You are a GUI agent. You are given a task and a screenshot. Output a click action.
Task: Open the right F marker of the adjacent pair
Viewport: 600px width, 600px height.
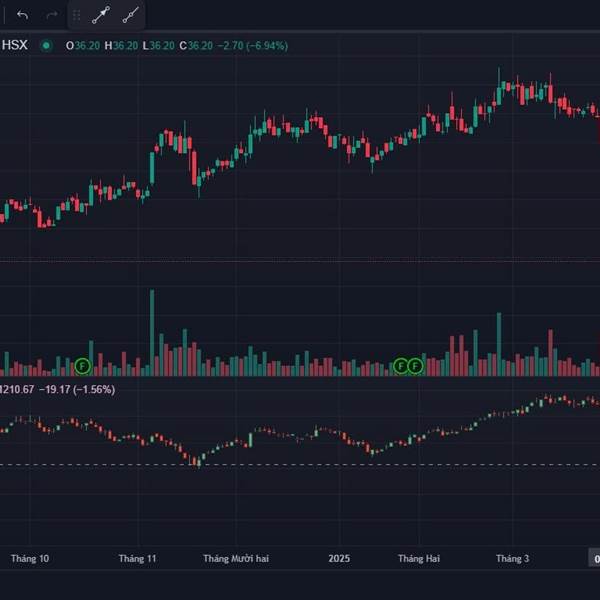coord(416,366)
